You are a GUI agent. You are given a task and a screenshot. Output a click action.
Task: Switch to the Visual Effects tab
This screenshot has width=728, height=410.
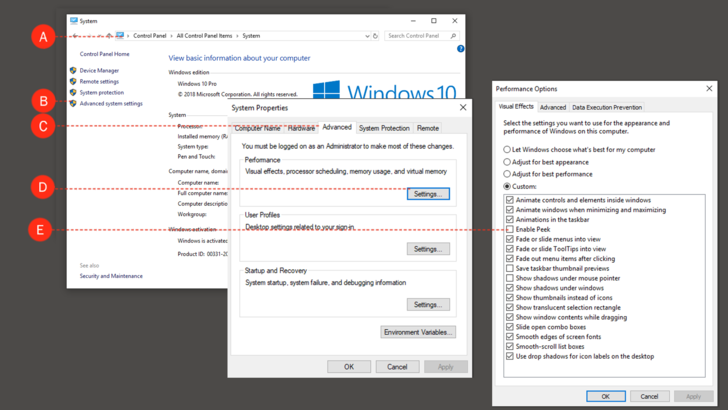(x=516, y=106)
